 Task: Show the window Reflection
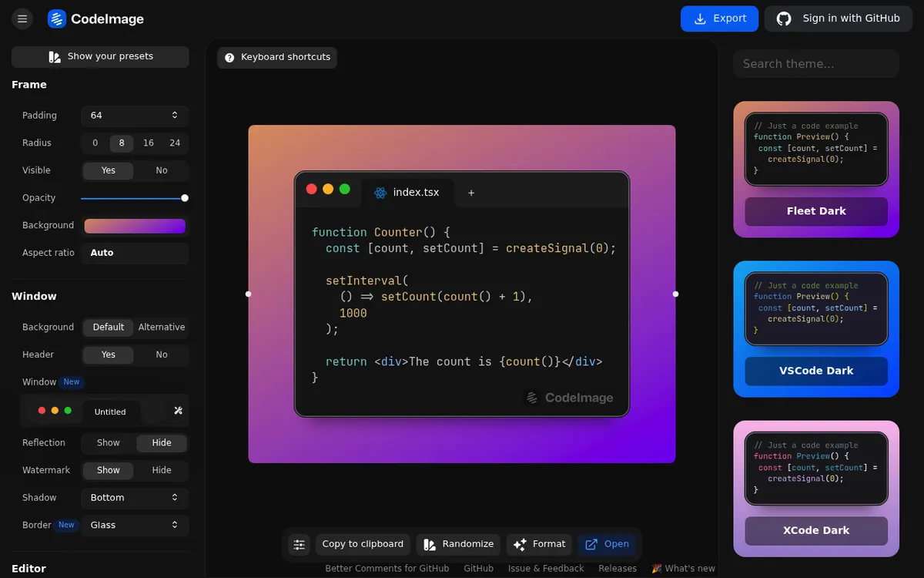109,443
